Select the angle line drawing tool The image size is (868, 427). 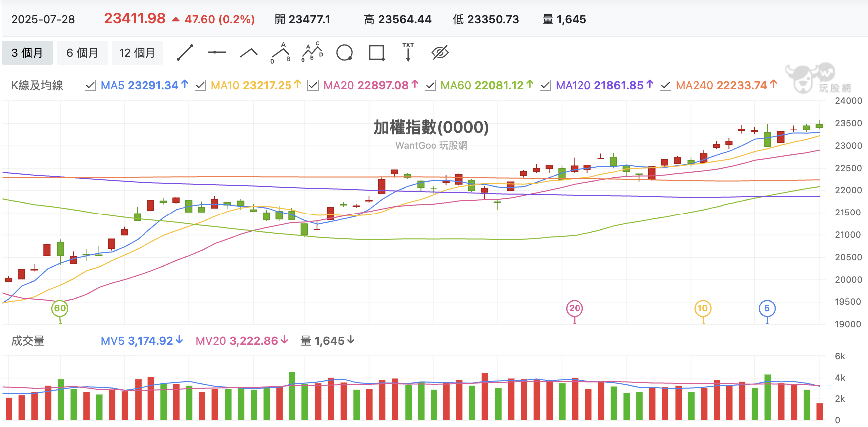tap(249, 53)
